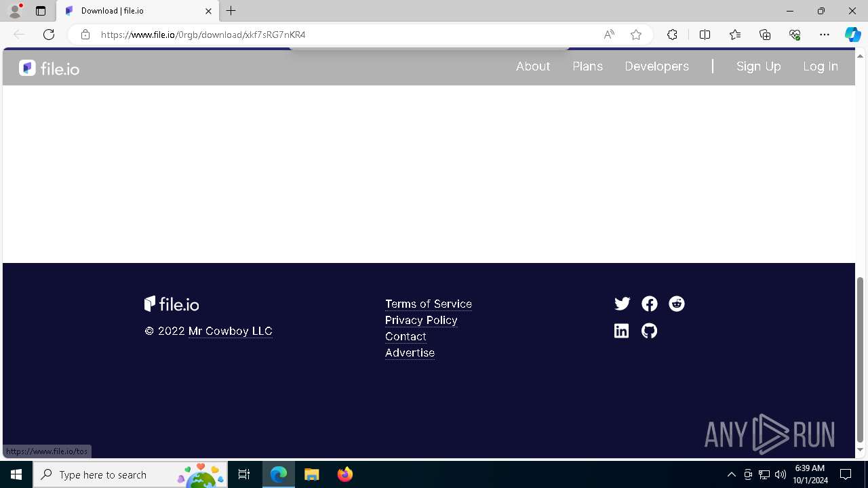Image resolution: width=868 pixels, height=488 pixels.
Task: Open the About page in navigation
Action: tap(533, 66)
